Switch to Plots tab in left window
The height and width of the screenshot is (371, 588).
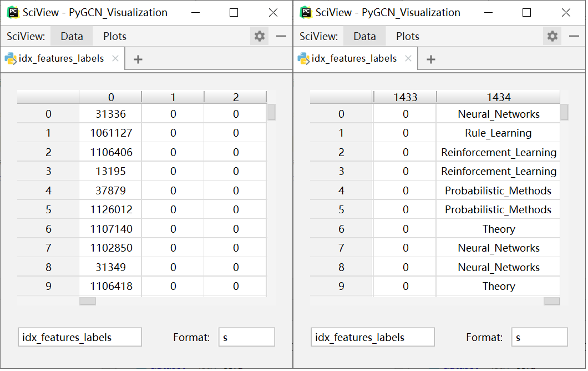pos(115,37)
